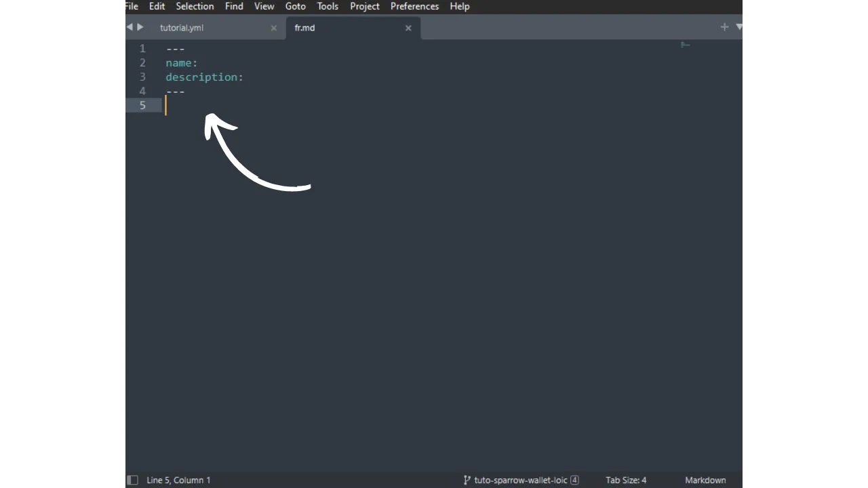Open the Markdown syntax selector
The height and width of the screenshot is (488, 868).
pyautogui.click(x=705, y=480)
